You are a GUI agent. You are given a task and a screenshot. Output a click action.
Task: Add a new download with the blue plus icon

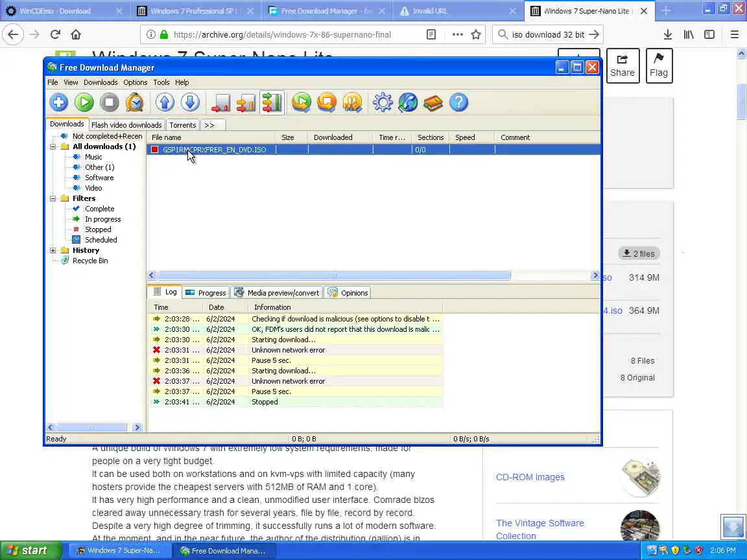tap(59, 102)
